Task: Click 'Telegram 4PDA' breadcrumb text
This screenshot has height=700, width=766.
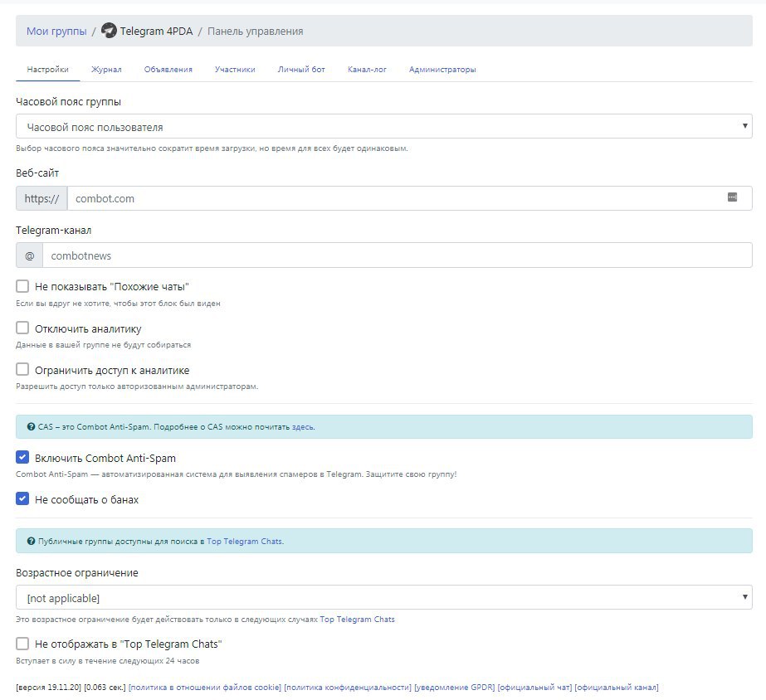Action: [156, 32]
